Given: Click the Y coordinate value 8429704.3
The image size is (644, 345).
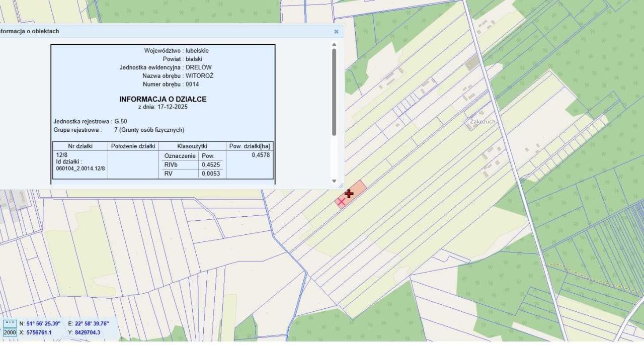Looking at the screenshot, I should [88, 332].
